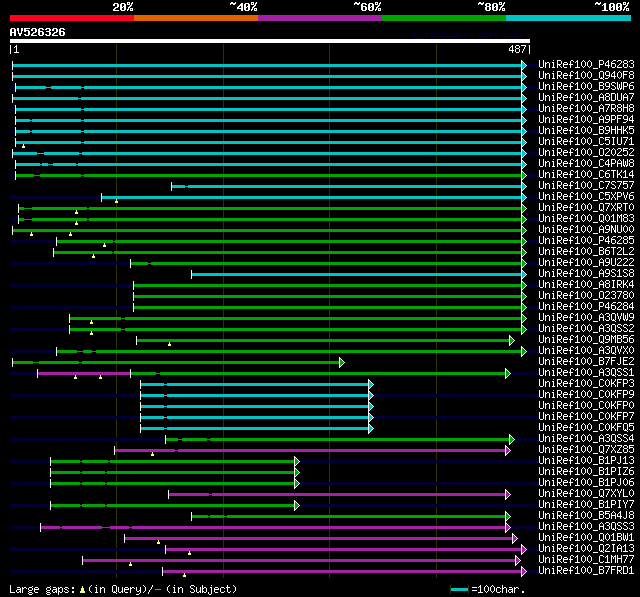The height and width of the screenshot is (597, 640).
Task: Select hit label UniRef100_Q7XYL0
Action: 586,494
